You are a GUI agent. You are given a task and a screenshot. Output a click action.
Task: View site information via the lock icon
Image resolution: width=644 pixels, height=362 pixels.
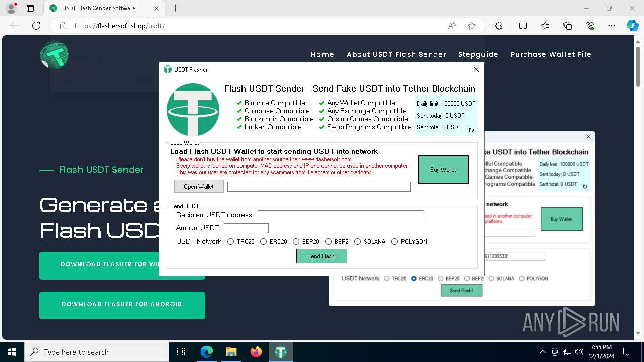[x=63, y=26]
